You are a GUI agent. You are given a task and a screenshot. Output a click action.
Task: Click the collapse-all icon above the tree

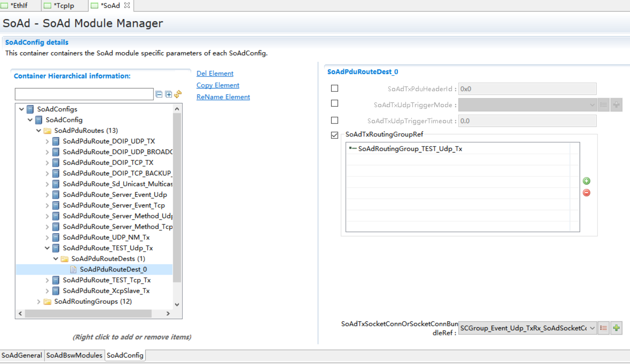[159, 94]
